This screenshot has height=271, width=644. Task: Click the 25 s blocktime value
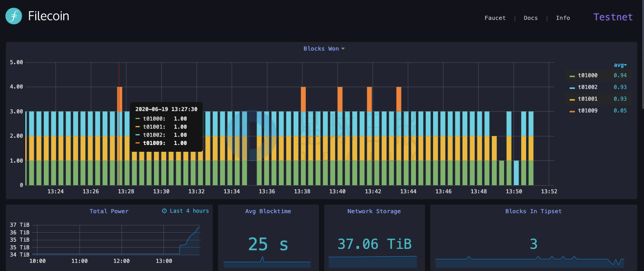tap(268, 244)
